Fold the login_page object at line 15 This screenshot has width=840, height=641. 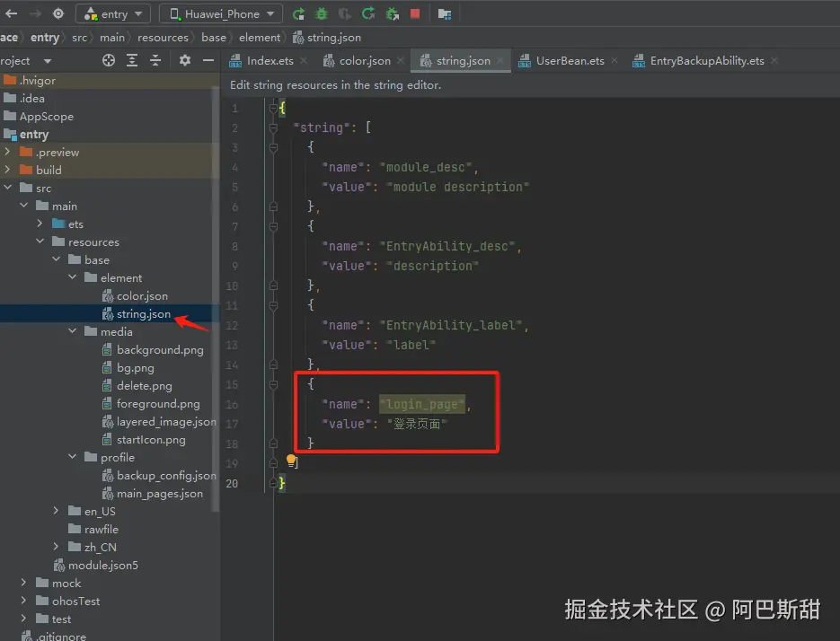[x=273, y=384]
